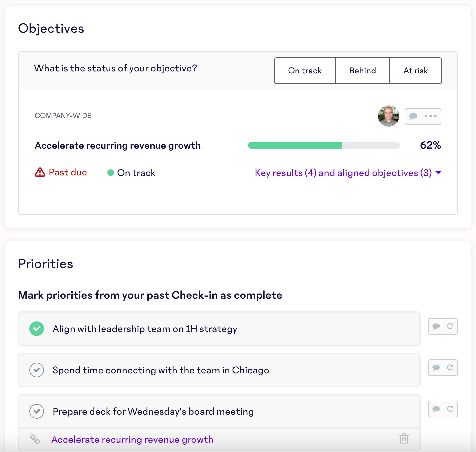This screenshot has height=452, width=476.
Task: Click the link chain icon beside linked objective
Action: pyautogui.click(x=35, y=439)
